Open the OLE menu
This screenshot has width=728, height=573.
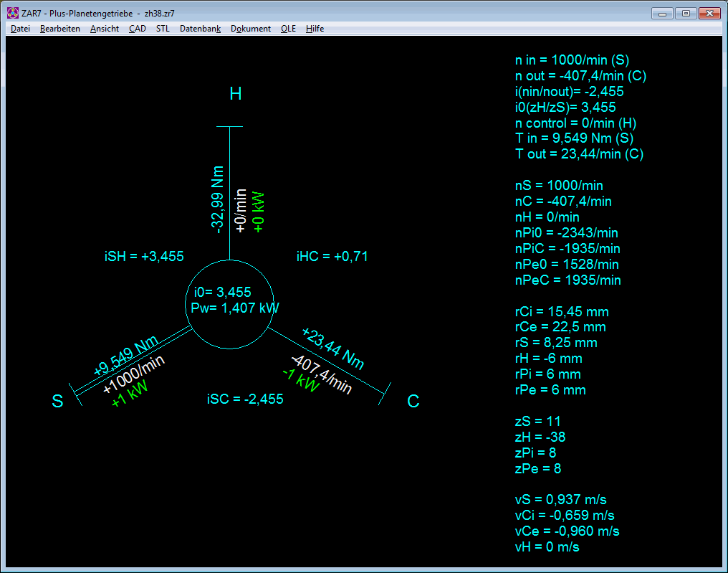coord(288,29)
